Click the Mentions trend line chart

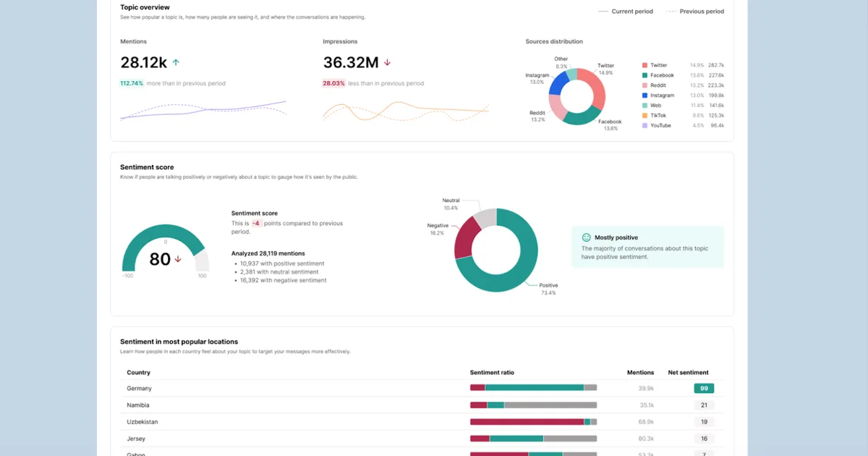203,110
